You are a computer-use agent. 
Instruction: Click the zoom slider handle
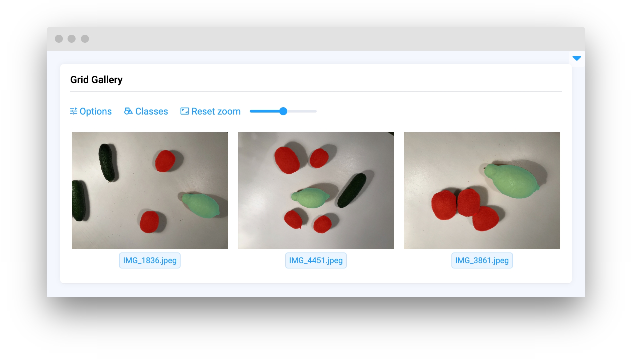283,111
